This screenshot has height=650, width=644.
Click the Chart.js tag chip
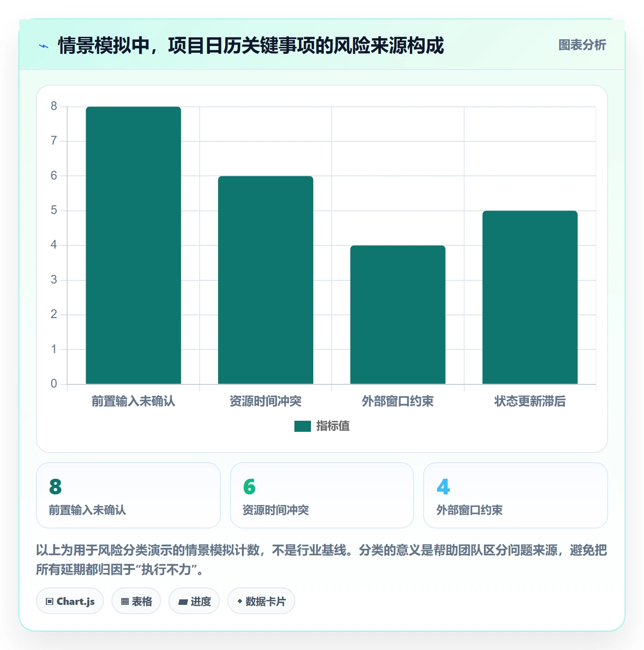pos(70,601)
